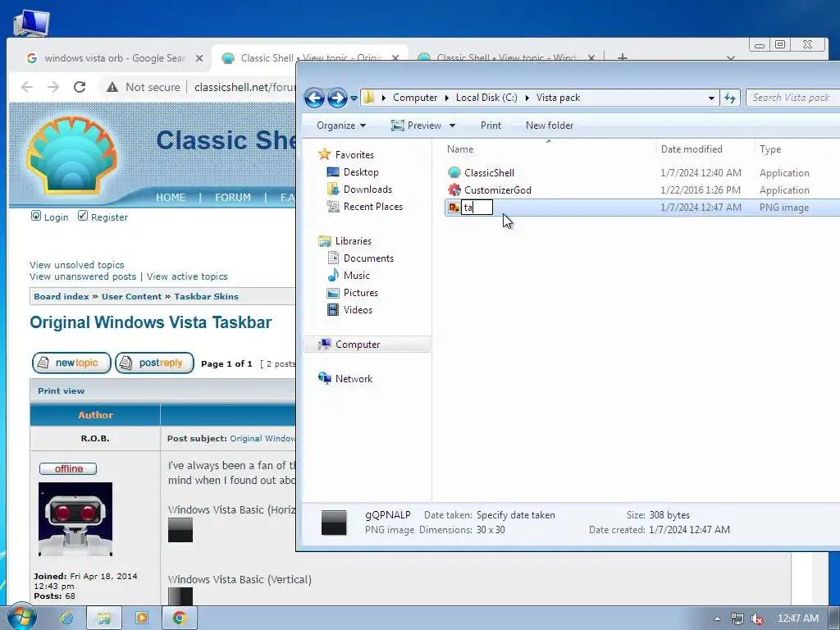Click the muted volume tray icon
The image size is (840, 630).
[757, 619]
